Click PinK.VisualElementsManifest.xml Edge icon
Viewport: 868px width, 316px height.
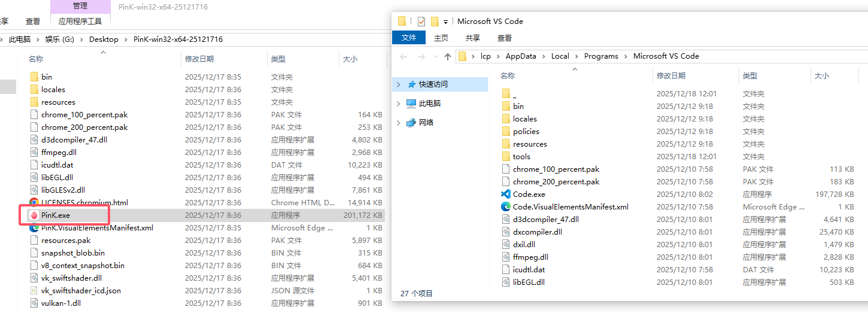(x=34, y=227)
